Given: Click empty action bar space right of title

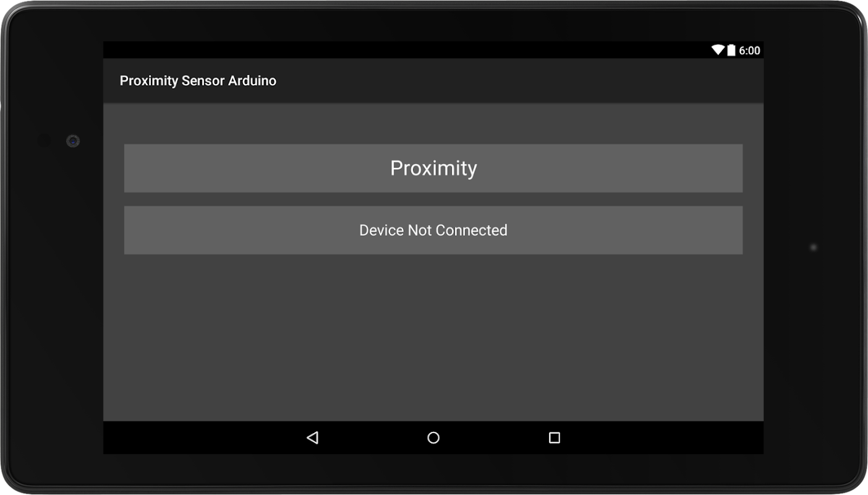Looking at the screenshot, I should tap(519, 81).
